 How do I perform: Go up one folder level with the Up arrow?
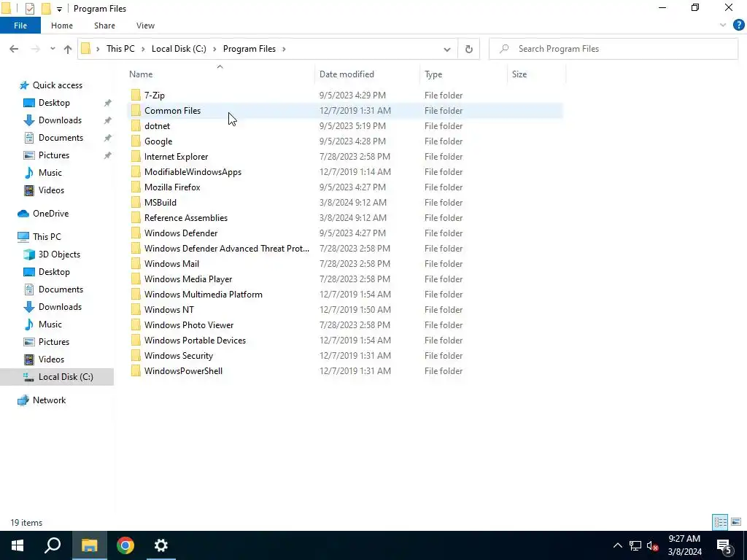click(x=68, y=49)
